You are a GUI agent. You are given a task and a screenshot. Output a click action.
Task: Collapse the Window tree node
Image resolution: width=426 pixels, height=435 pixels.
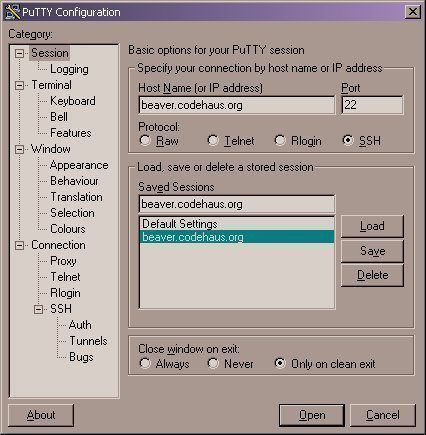point(20,149)
